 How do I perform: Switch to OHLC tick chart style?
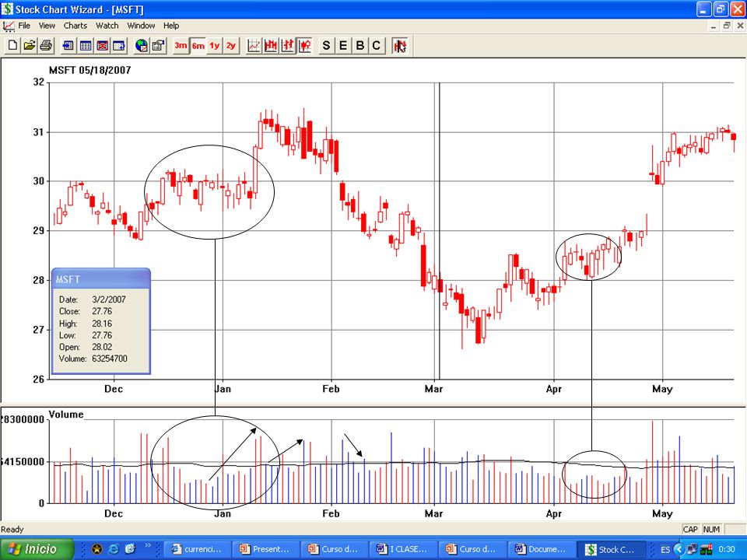tap(287, 46)
